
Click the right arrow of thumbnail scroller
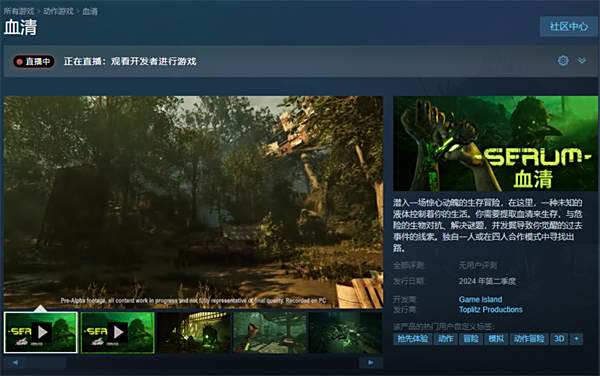(x=371, y=362)
